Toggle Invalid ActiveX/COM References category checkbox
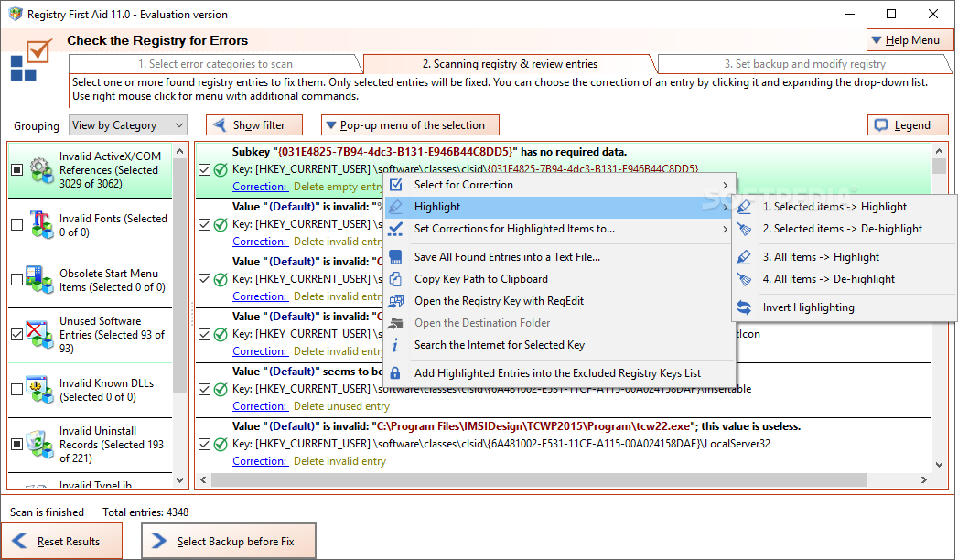Screen dimensions: 958x560 click(x=17, y=170)
